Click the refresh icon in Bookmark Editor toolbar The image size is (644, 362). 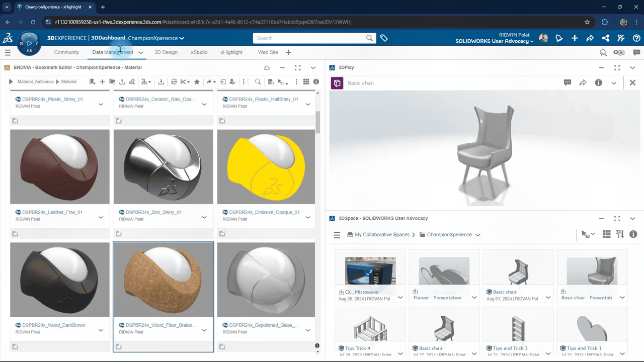click(174, 81)
